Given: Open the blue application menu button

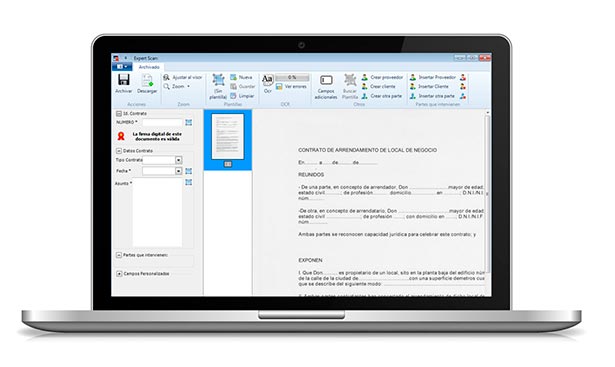Looking at the screenshot, I should (122, 67).
